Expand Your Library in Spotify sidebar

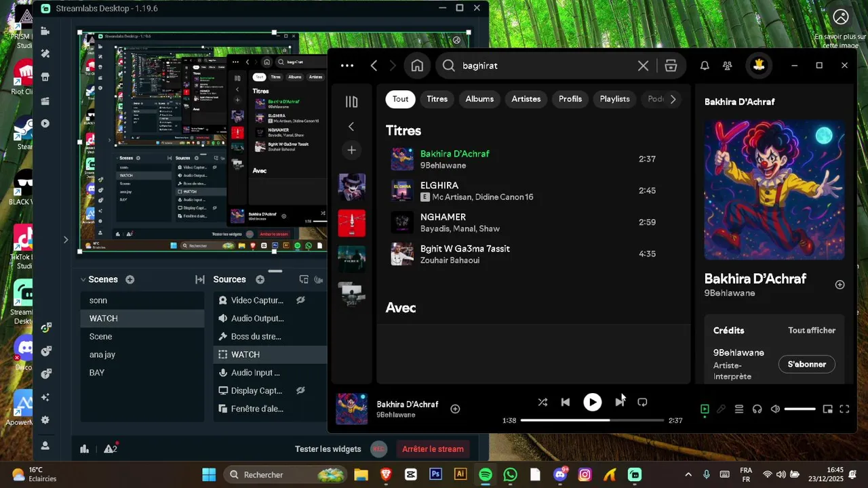351,102
